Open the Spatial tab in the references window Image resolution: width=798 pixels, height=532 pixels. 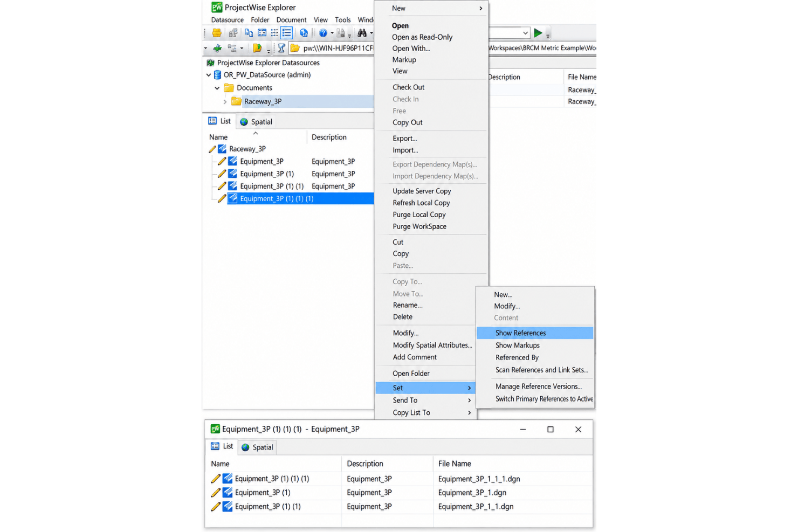(257, 447)
